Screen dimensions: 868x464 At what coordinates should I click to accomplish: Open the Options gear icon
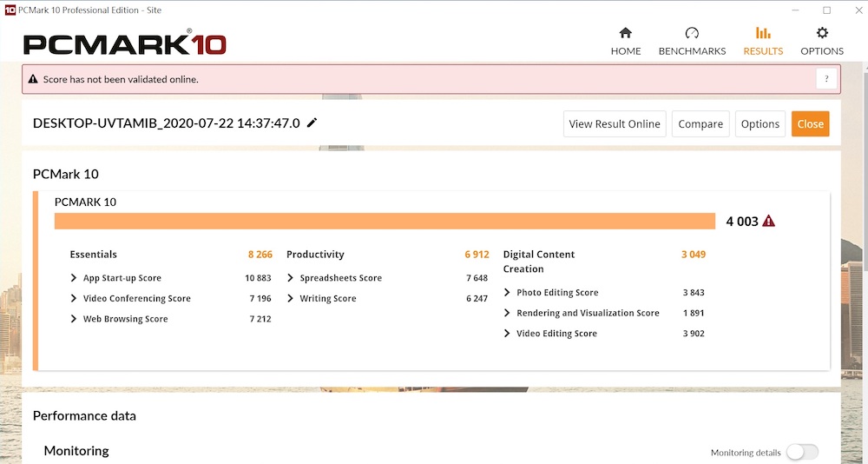(x=822, y=33)
